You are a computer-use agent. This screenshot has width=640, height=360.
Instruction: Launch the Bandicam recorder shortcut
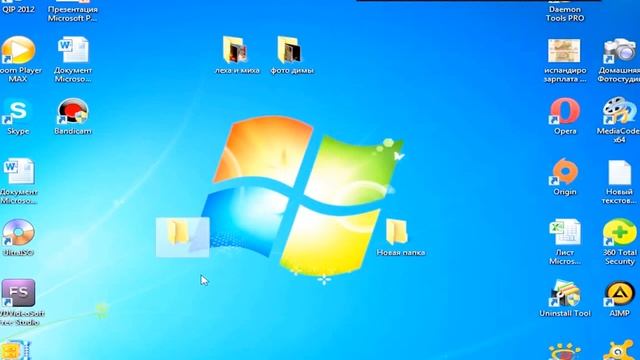pos(73,116)
